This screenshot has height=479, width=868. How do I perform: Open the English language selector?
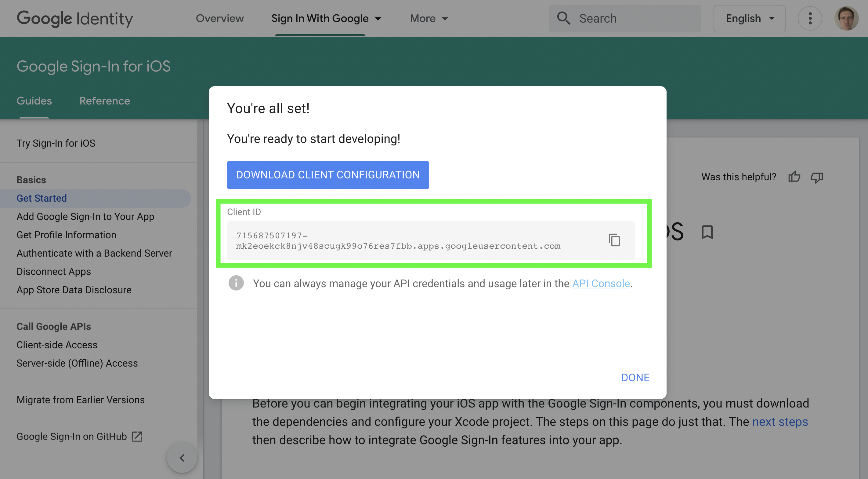[749, 18]
